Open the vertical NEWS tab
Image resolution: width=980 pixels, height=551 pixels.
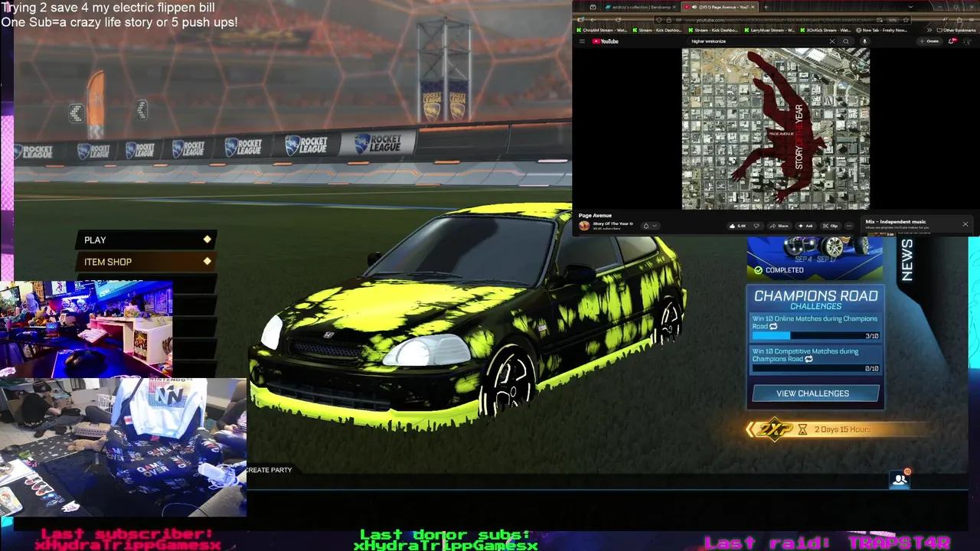[907, 260]
